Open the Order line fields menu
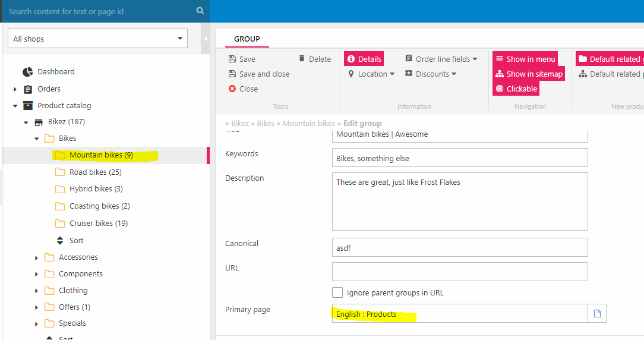 (441, 59)
